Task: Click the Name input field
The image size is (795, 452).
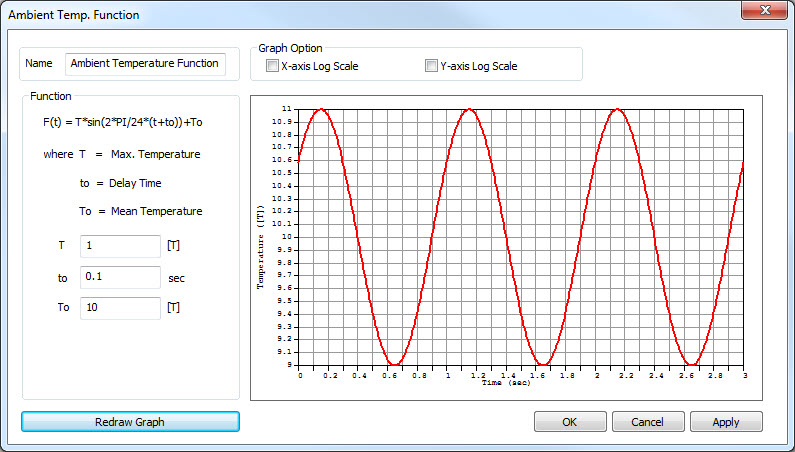Action: point(146,63)
